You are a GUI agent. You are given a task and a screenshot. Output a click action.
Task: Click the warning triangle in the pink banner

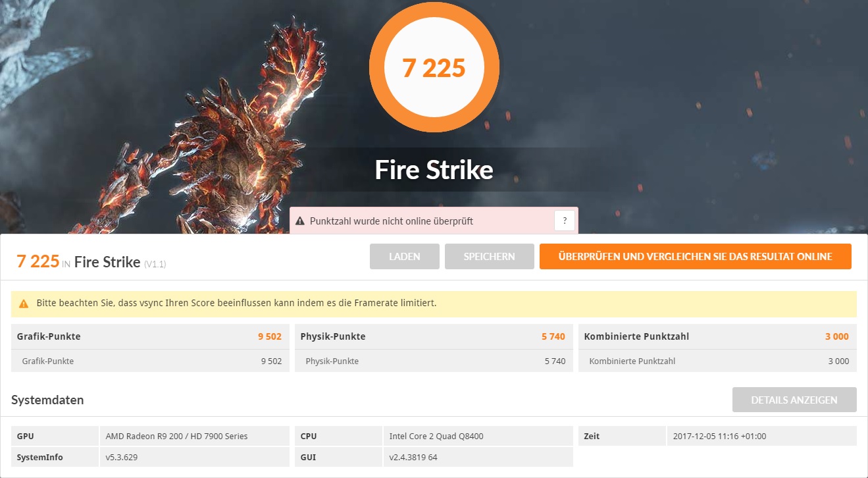300,221
